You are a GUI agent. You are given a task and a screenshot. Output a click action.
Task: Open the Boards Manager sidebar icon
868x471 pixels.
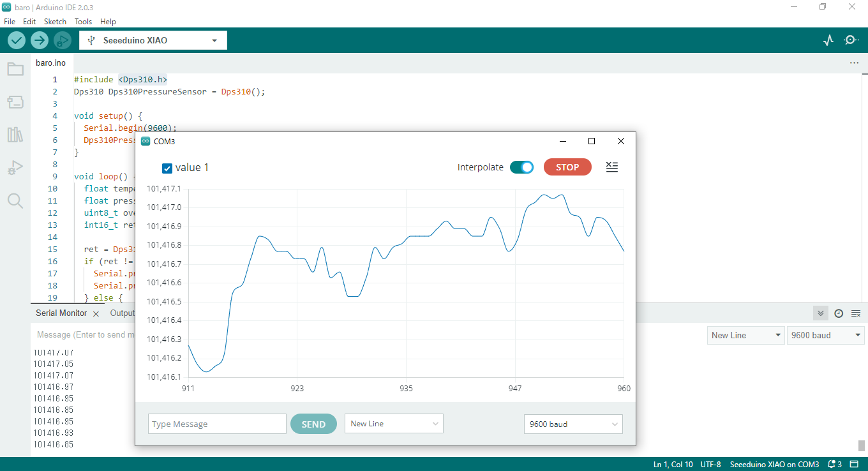click(x=15, y=102)
